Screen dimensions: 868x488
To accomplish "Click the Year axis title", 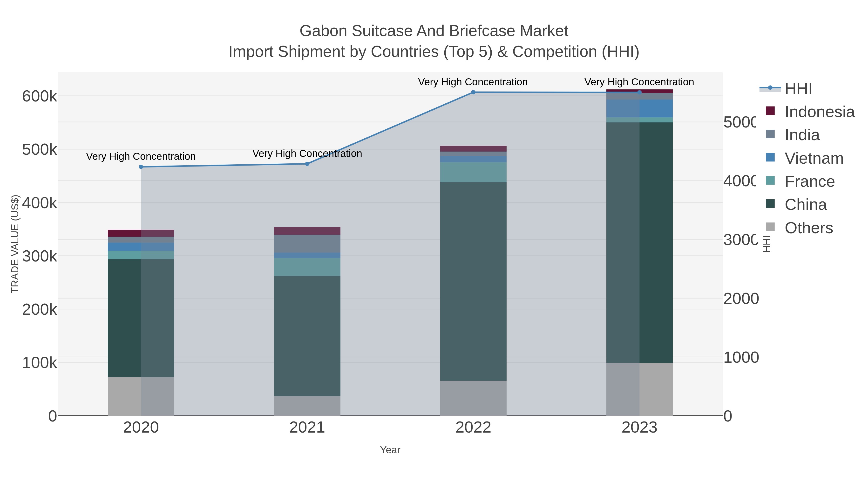I will [x=390, y=450].
